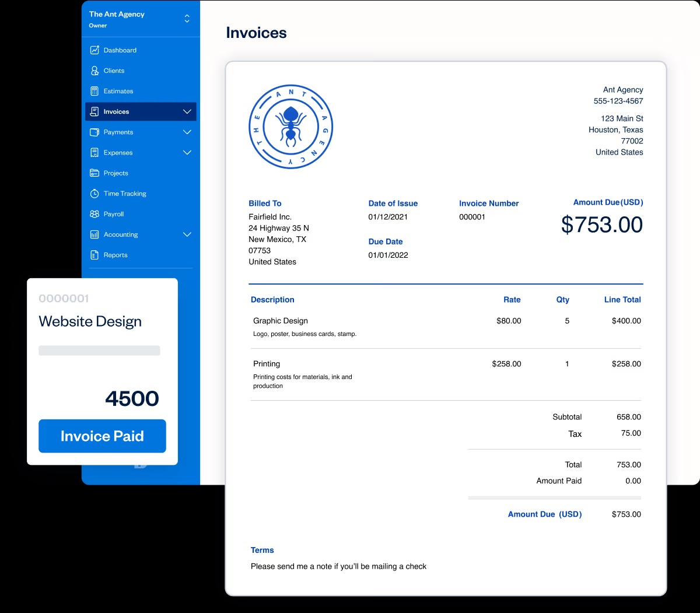
Task: Open Estimates from the sidebar
Action: click(118, 91)
